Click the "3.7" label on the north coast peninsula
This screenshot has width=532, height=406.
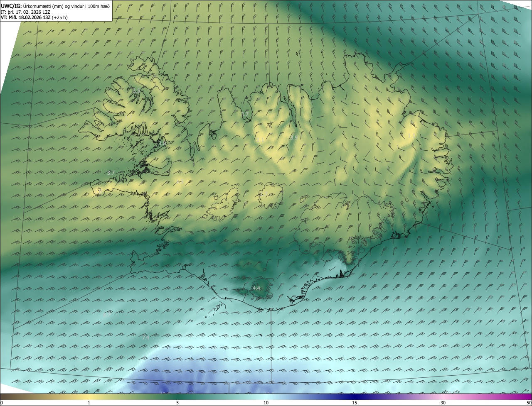coord(245,114)
